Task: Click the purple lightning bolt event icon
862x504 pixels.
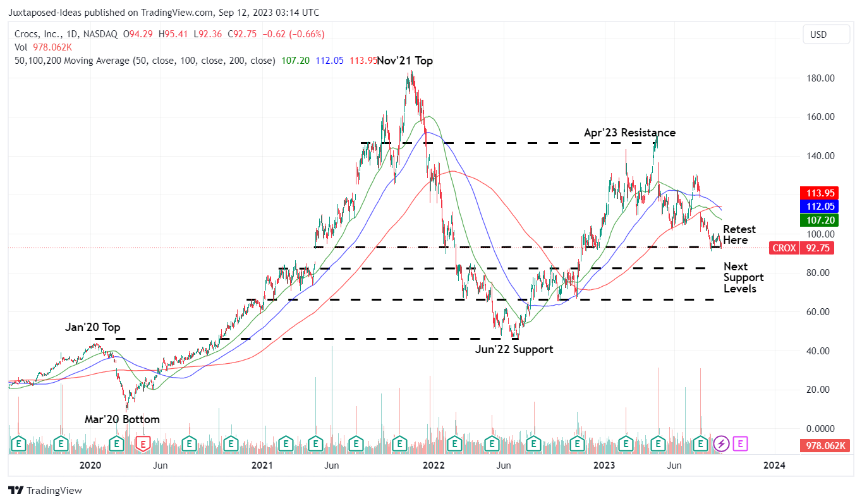Action: (x=721, y=444)
